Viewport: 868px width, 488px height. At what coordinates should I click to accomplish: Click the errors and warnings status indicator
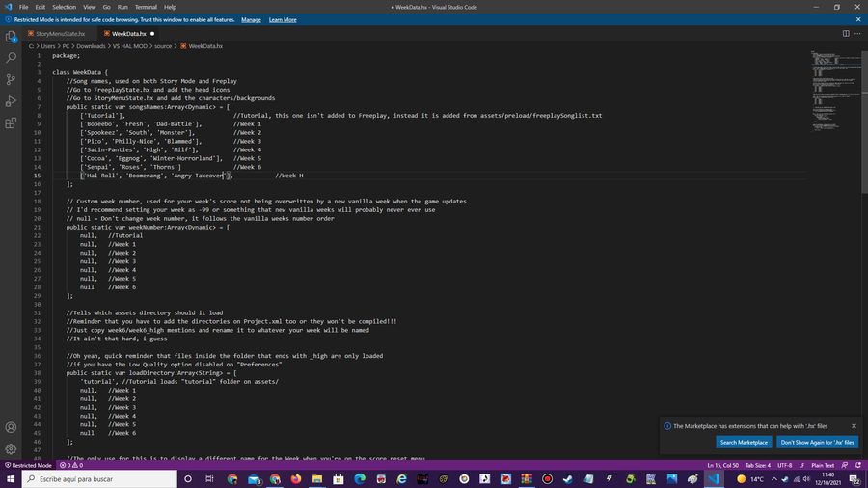click(x=71, y=465)
